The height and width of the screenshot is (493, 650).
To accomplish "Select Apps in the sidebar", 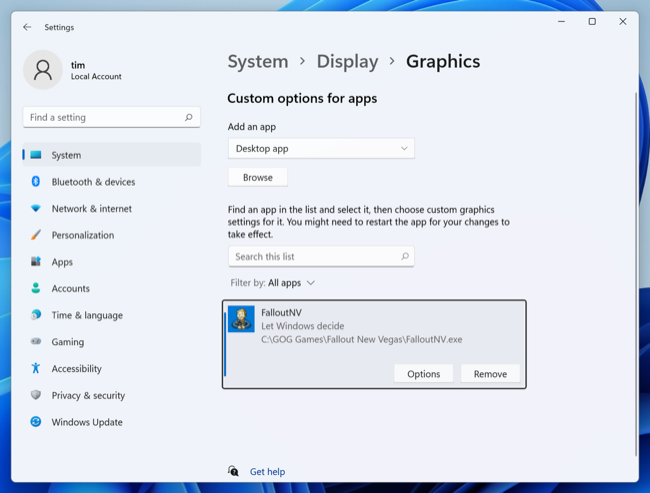I will coord(62,262).
